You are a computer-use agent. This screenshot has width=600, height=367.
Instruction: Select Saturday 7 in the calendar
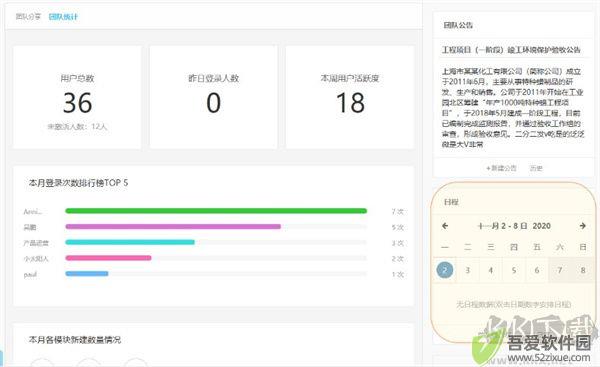(559, 270)
